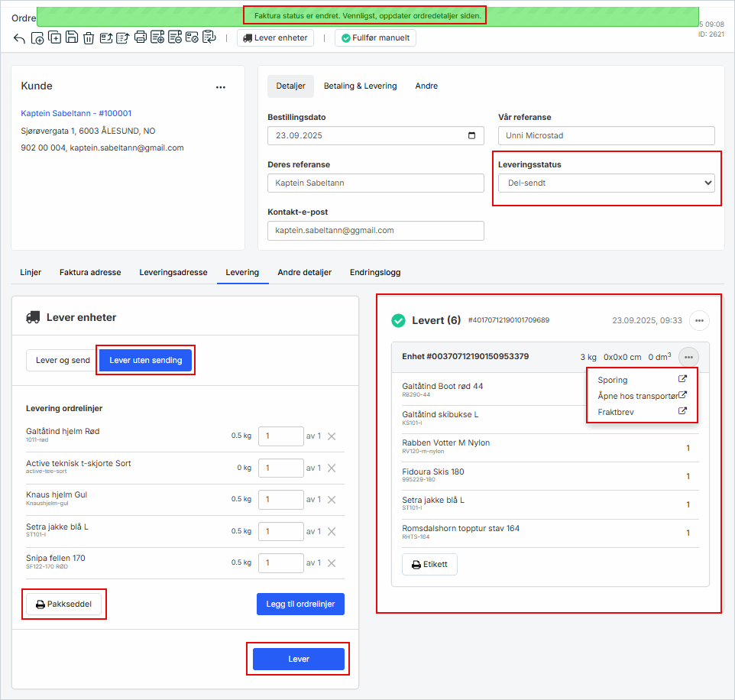Image resolution: width=735 pixels, height=700 pixels.
Task: Click the Kontakt-e-post input field
Action: coord(375,231)
